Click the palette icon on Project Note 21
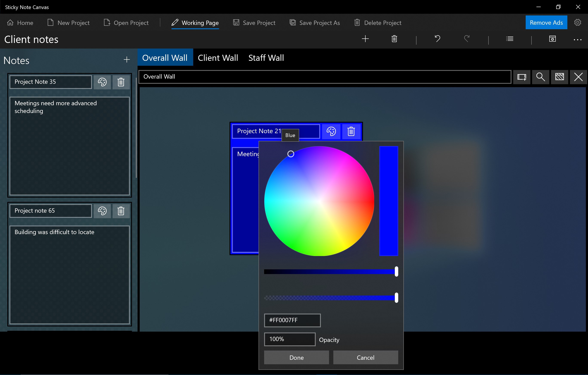The image size is (588, 375). pos(331,131)
